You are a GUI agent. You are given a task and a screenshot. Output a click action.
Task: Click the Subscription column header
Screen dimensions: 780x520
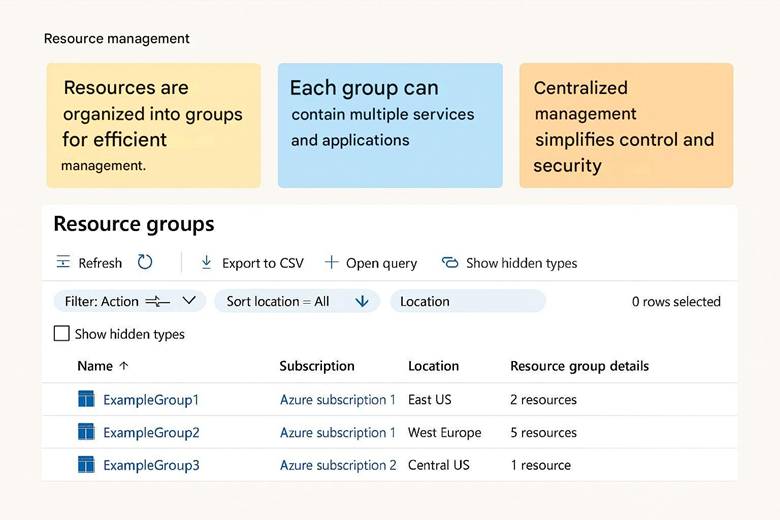click(316, 366)
